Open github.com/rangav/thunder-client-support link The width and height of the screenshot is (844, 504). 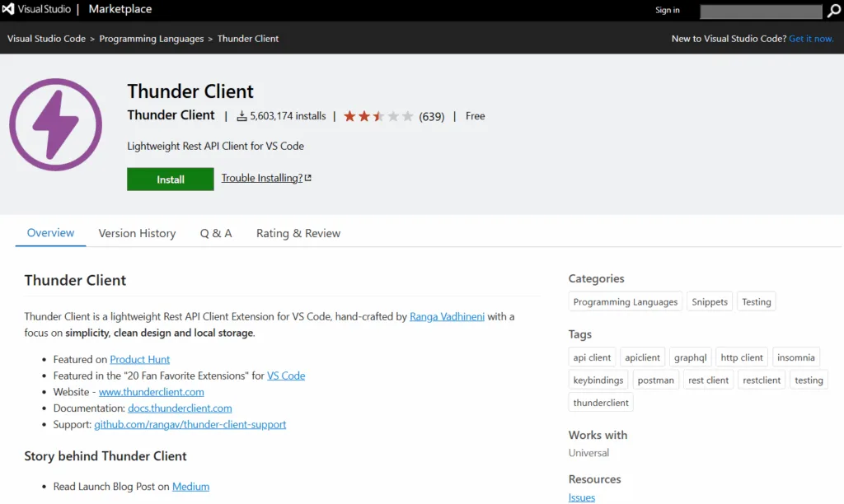190,424
